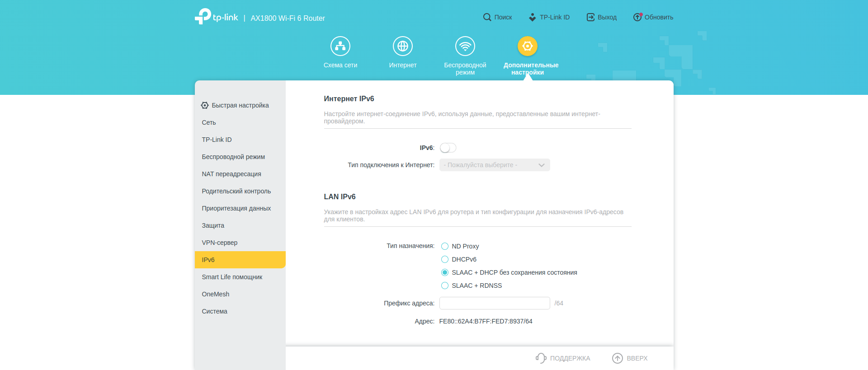This screenshot has width=868, height=370.
Task: Select the SLAAC + RDNSS option
Action: 445,286
